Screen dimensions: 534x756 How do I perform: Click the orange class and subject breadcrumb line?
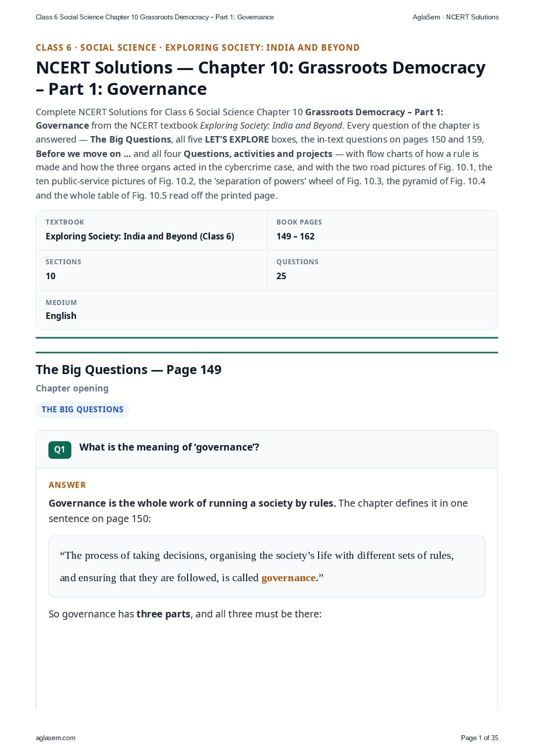(x=198, y=48)
